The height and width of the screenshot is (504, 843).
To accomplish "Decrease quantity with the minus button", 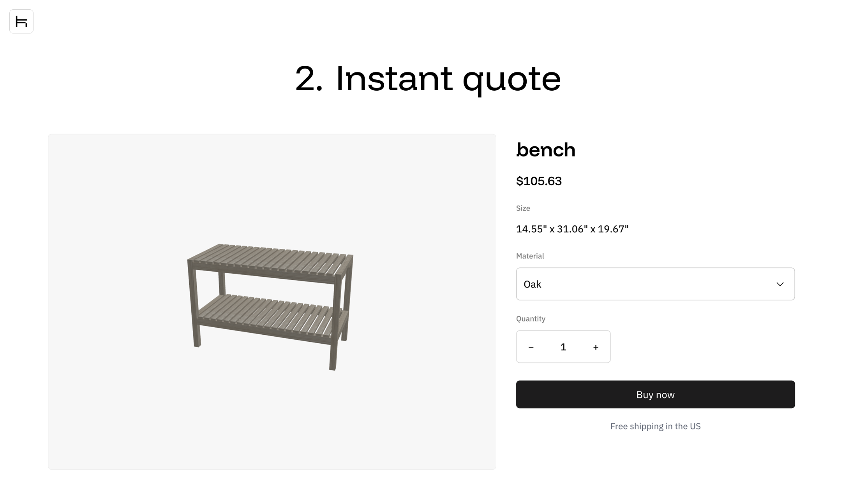I will point(531,347).
